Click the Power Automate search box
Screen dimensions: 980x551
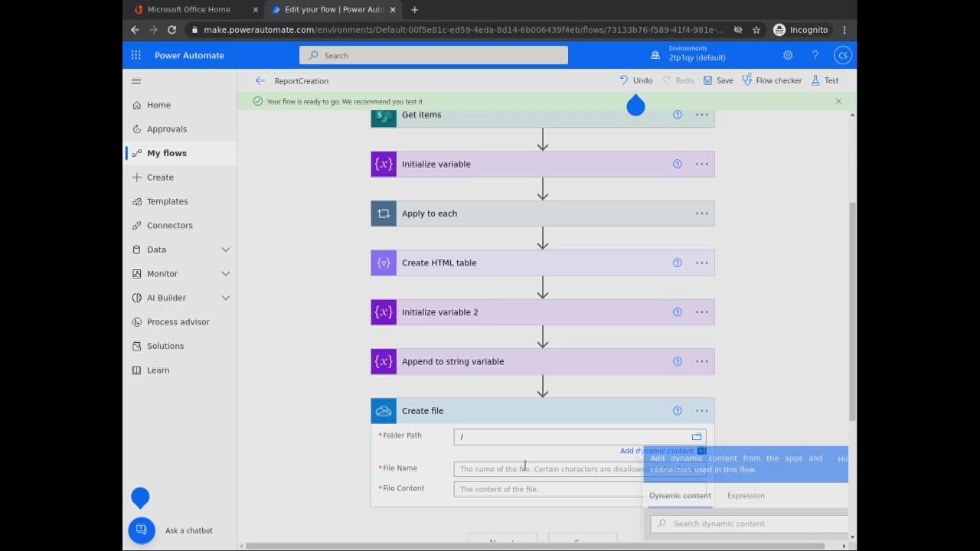click(433, 55)
